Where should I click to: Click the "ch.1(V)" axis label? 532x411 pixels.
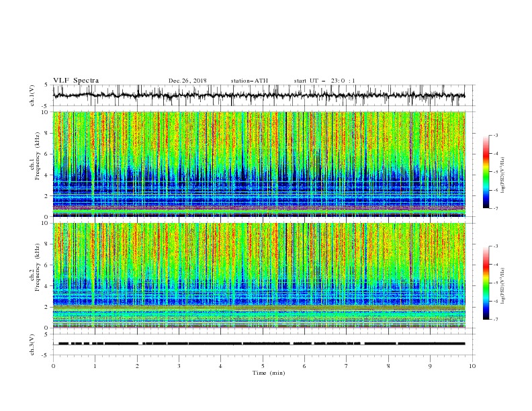coord(32,95)
